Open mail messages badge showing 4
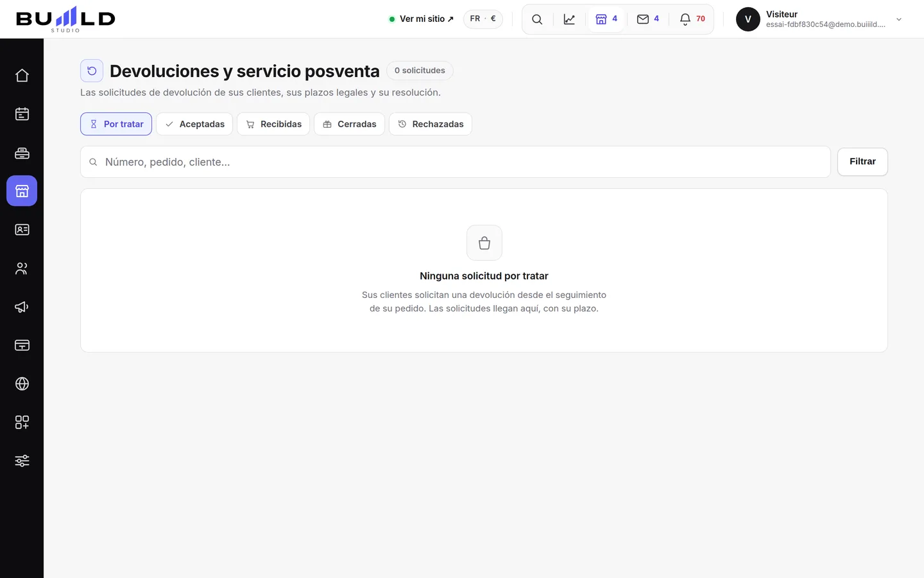 coord(648,19)
